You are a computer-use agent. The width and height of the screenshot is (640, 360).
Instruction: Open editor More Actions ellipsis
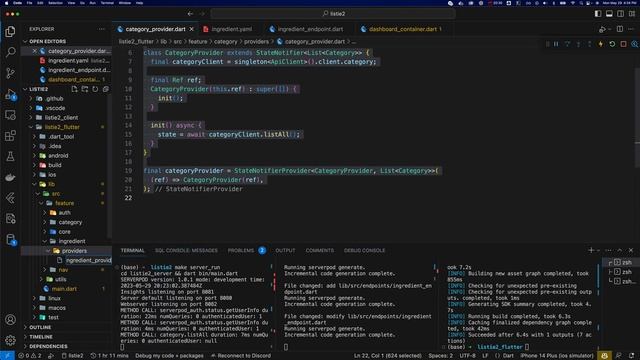pyautogui.click(x=631, y=29)
